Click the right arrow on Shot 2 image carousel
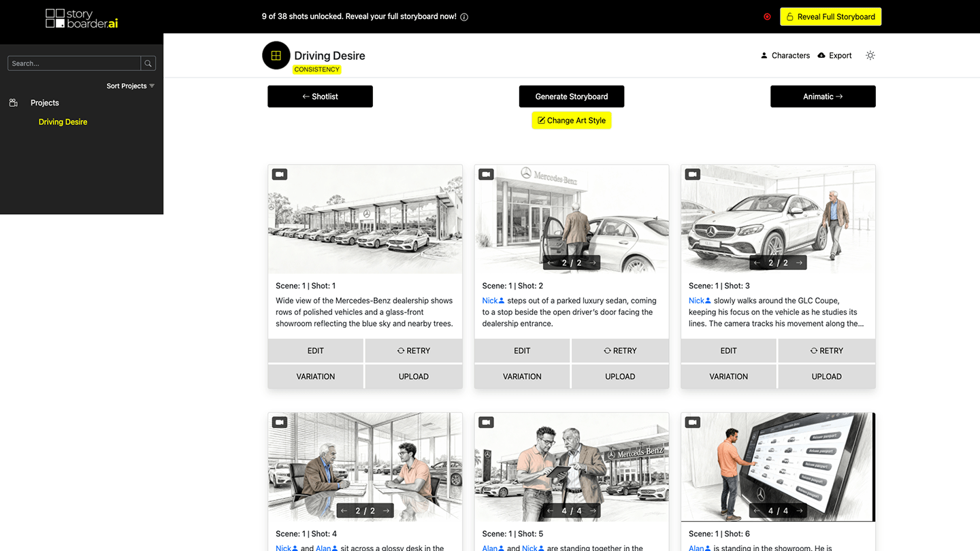Screen dimensions: 980x551 pos(592,263)
